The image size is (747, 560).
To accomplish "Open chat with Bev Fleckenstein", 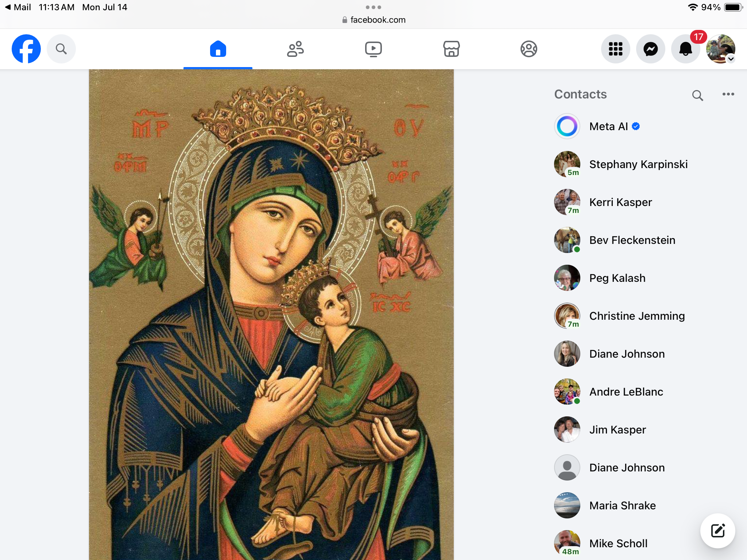I will coord(644,240).
